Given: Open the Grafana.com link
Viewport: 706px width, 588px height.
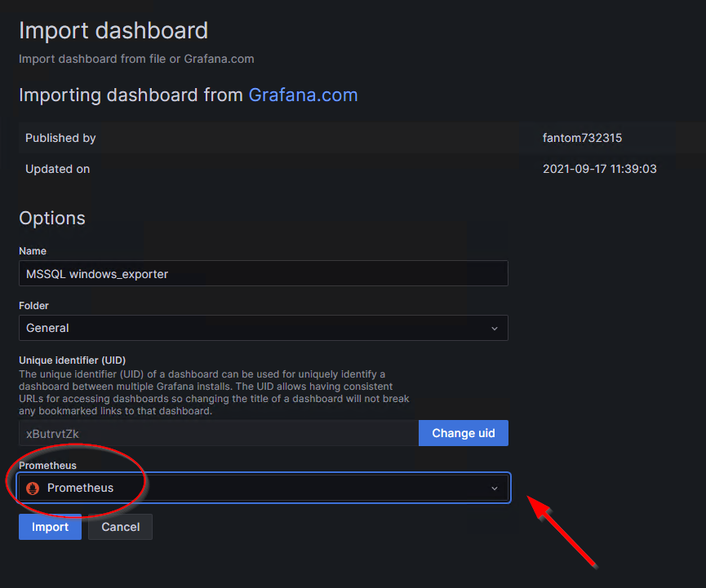Looking at the screenshot, I should click(303, 95).
